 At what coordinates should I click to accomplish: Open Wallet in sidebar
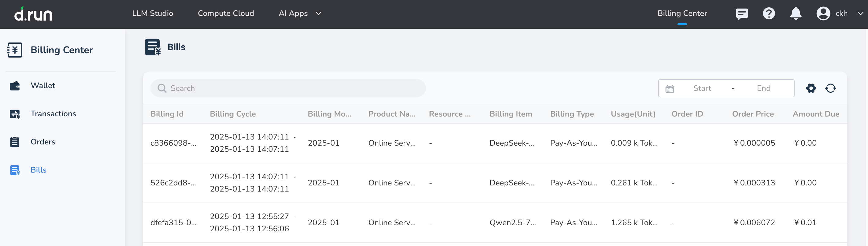(x=43, y=86)
